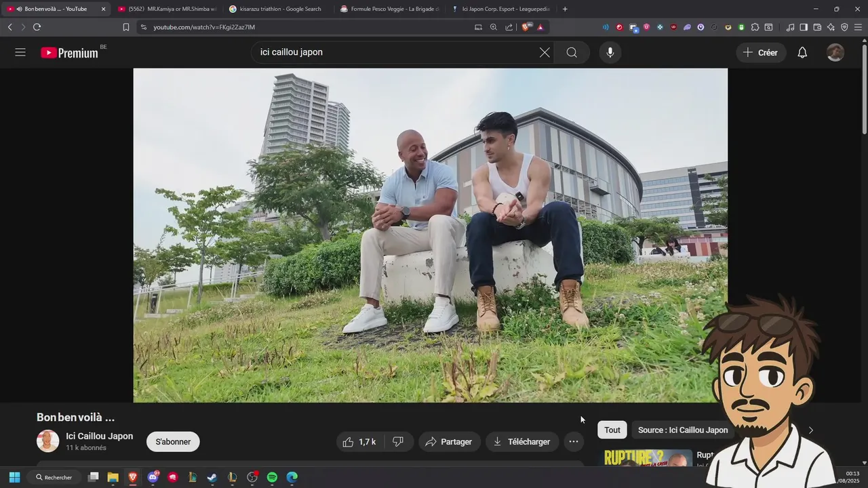Open File Explorer from taskbar
The width and height of the screenshot is (868, 488).
point(113,477)
